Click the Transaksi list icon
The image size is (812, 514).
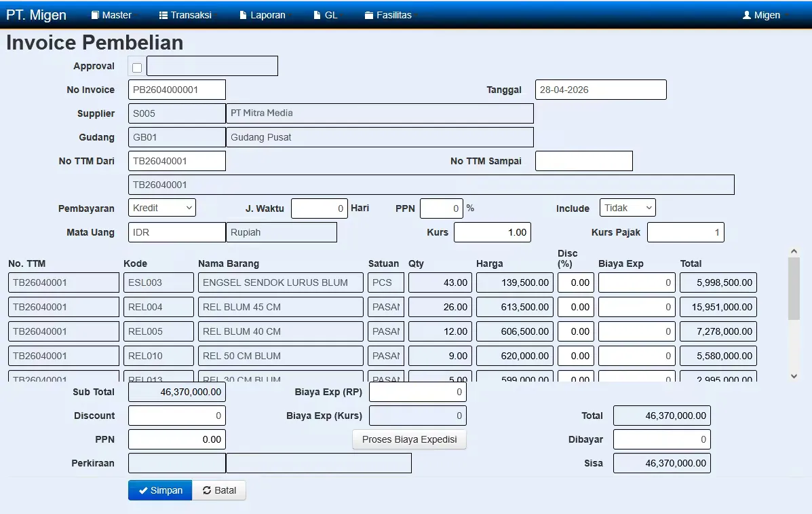coord(163,15)
